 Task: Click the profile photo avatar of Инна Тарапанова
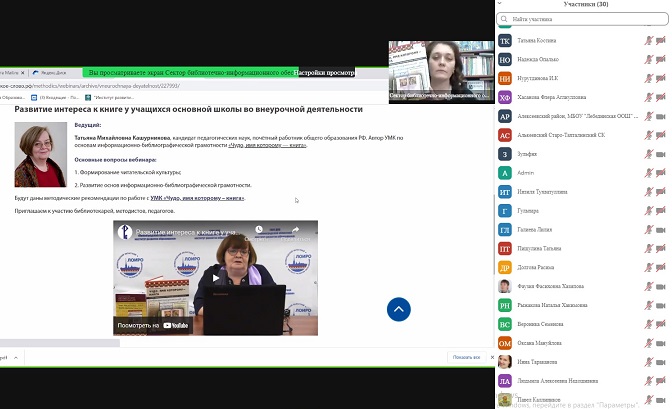click(505, 362)
